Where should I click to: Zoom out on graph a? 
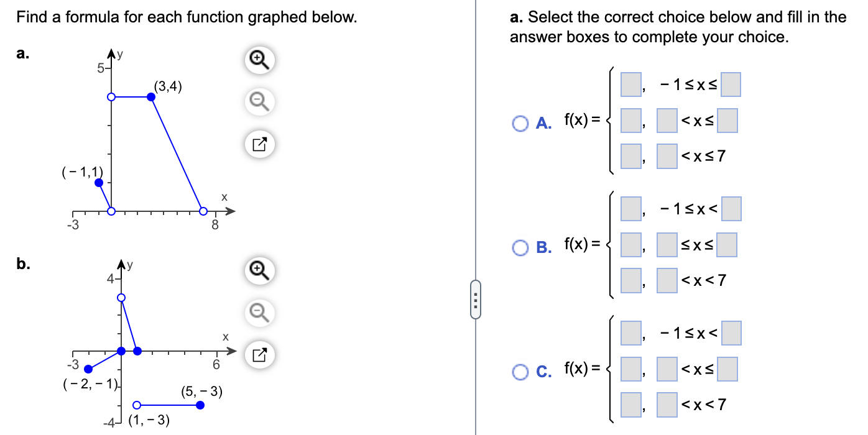point(259,102)
